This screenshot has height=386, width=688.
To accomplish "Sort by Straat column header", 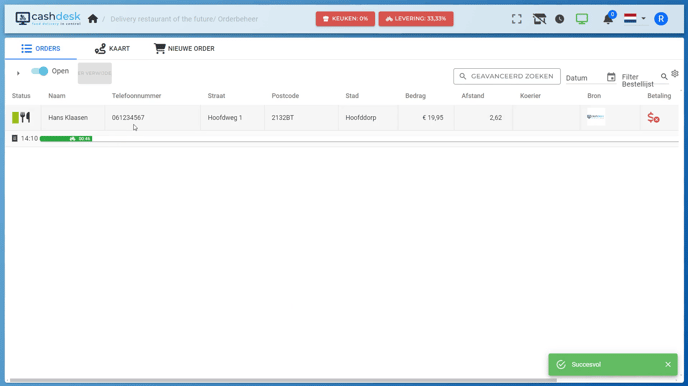I will (216, 96).
